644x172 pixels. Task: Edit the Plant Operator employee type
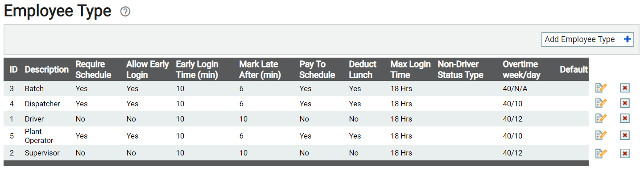601,135
